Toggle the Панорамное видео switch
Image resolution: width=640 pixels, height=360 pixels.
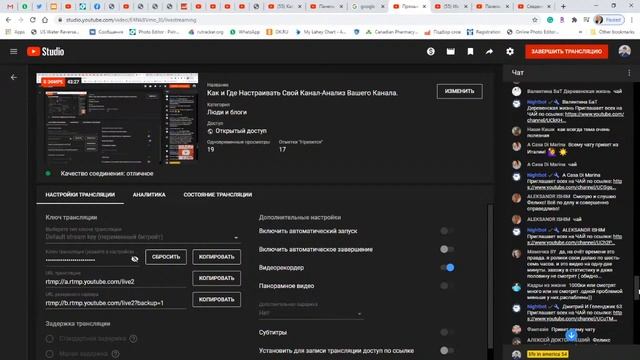pyautogui.click(x=447, y=286)
